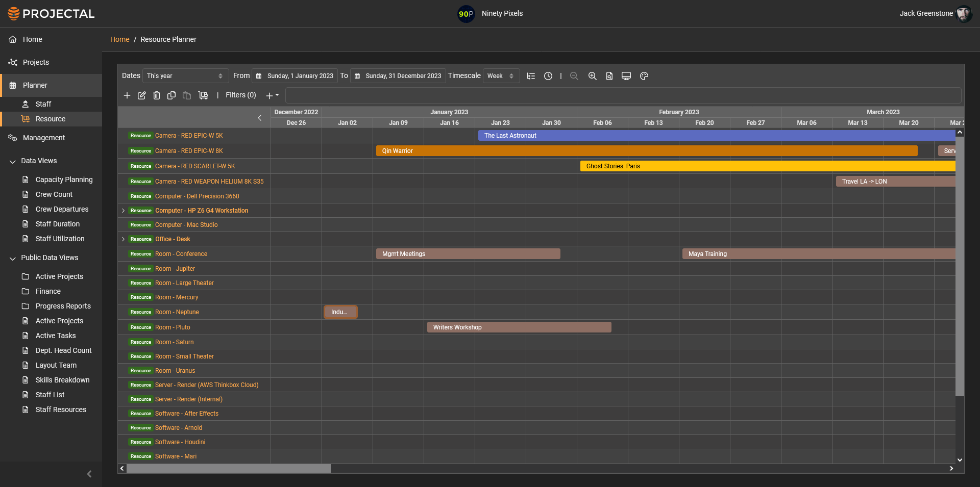Click the zoom in magnifier icon

coord(592,75)
